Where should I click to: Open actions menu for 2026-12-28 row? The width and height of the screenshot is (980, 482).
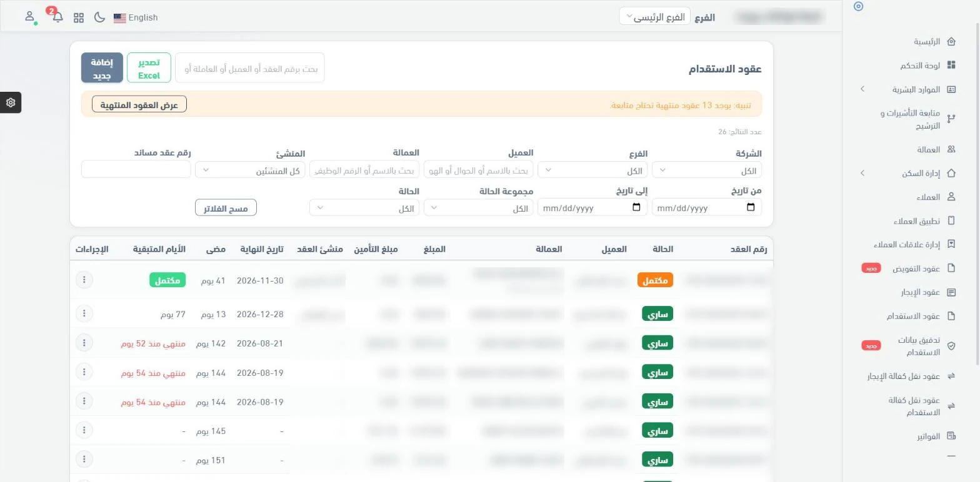(84, 313)
